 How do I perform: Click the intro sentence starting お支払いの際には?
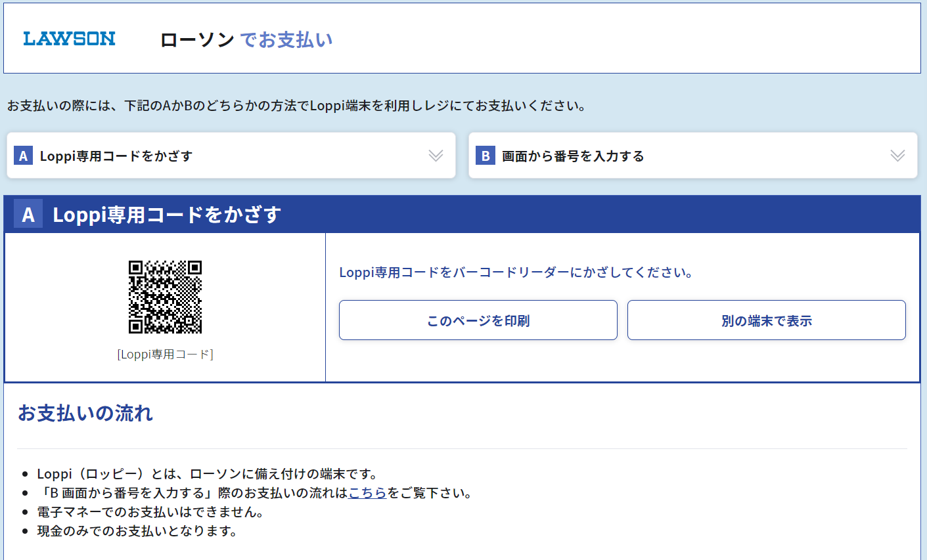(x=297, y=105)
